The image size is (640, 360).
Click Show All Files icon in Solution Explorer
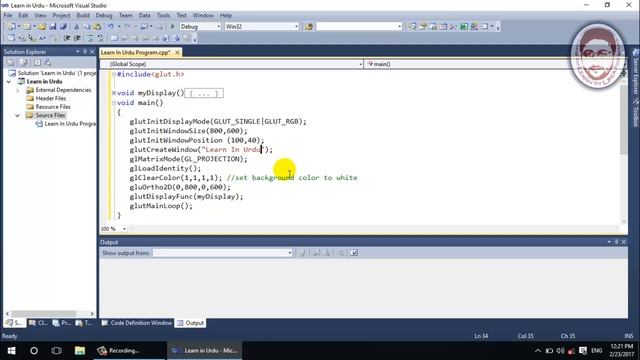point(24,62)
